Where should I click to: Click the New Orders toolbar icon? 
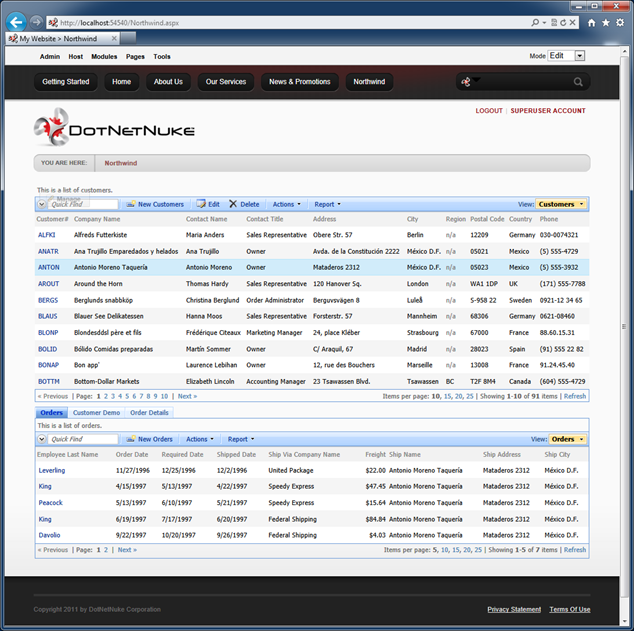point(130,439)
